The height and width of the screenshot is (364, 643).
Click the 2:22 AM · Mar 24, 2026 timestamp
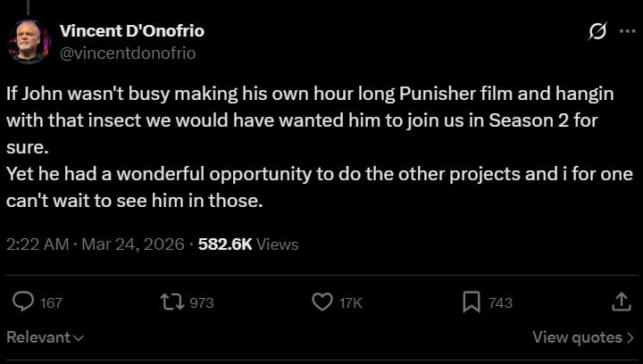pos(95,244)
